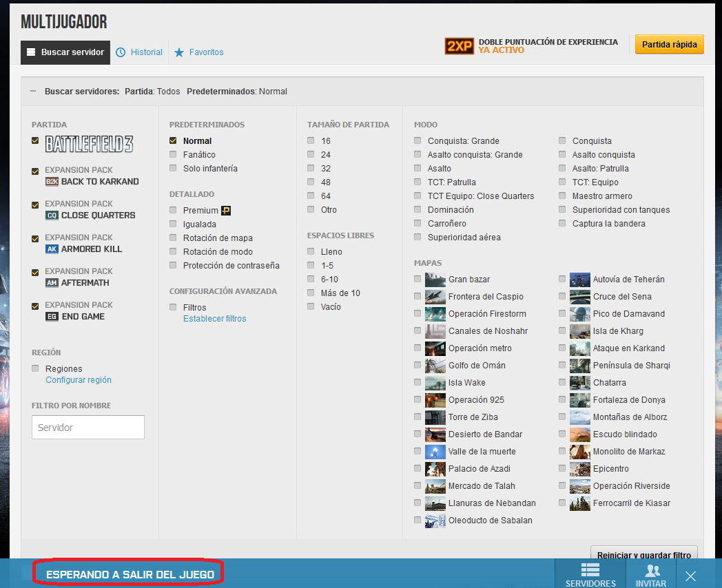
Task: Check the Epicentro map checkbox
Action: [562, 468]
